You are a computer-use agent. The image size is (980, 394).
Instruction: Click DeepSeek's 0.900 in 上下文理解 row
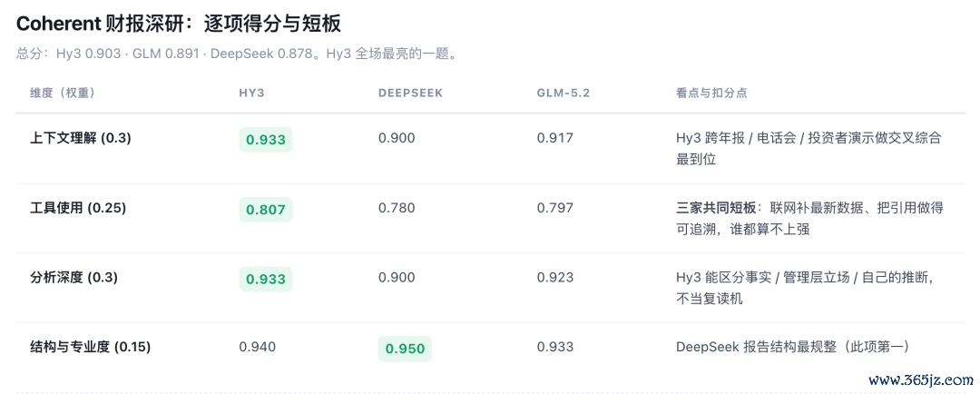point(397,138)
